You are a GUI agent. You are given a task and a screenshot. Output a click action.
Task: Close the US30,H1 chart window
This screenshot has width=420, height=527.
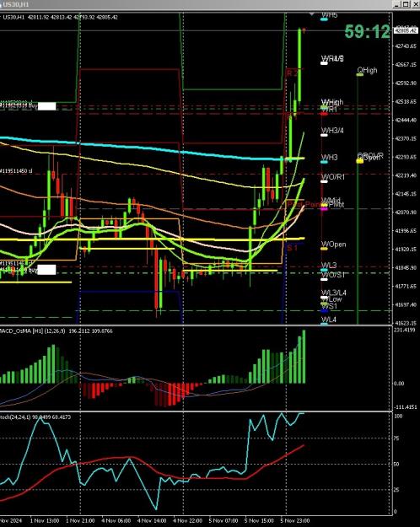point(415,4)
